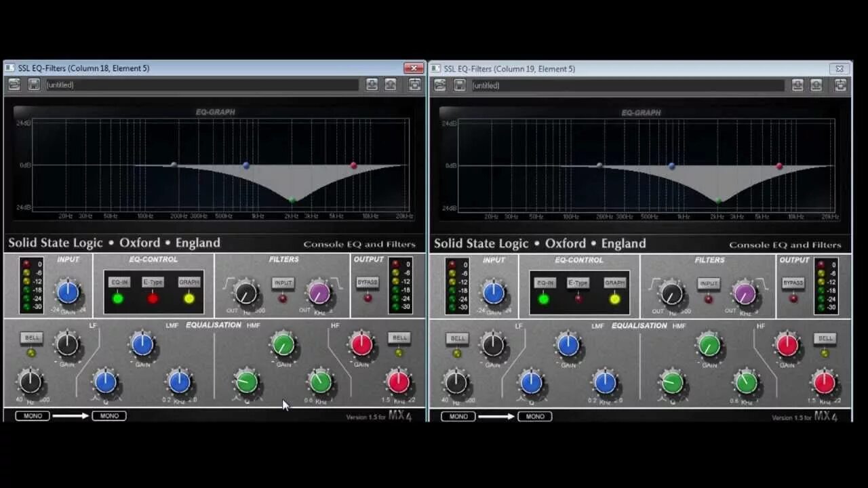Close the SSL EQ-Filters Column 18 window
Image resolution: width=868 pixels, height=488 pixels.
point(414,68)
